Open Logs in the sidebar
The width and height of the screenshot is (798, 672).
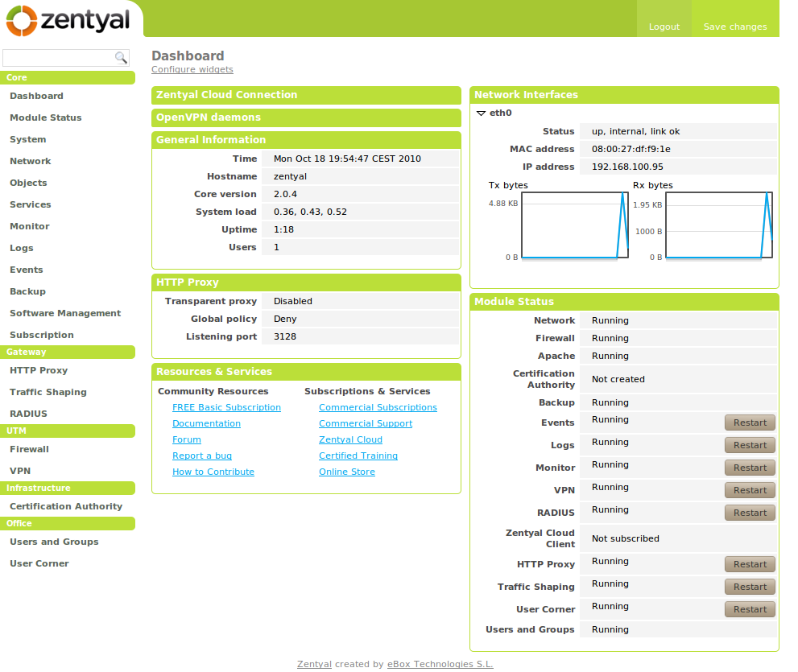[22, 248]
